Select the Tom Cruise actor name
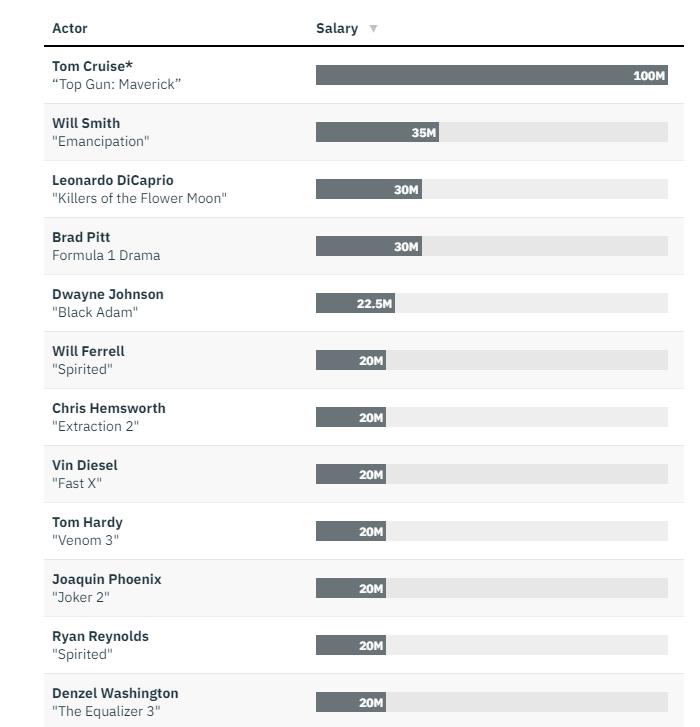The width and height of the screenshot is (700, 727). pyautogui.click(x=92, y=66)
